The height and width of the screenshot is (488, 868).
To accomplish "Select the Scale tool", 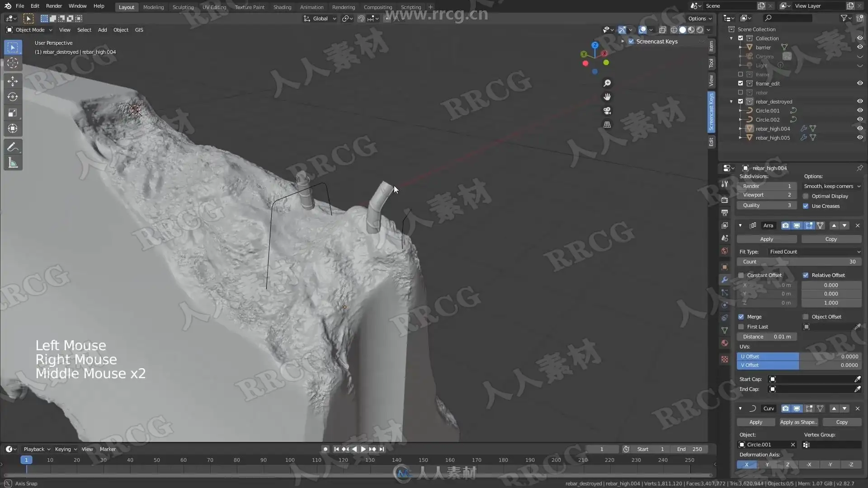I will [x=13, y=113].
